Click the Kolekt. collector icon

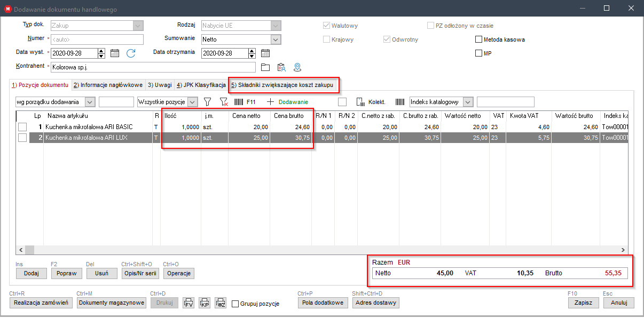[360, 102]
